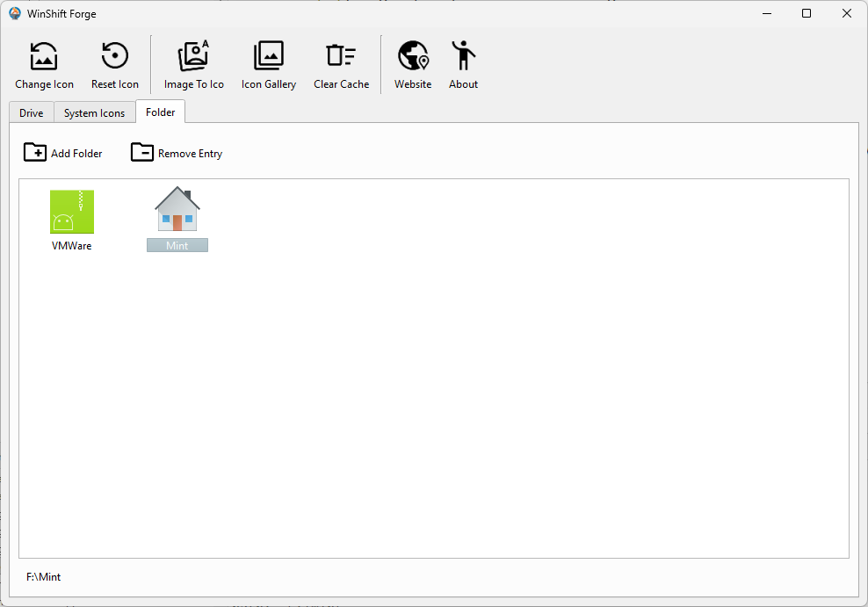Switch to the Drive tab
The height and width of the screenshot is (607, 868).
click(32, 112)
